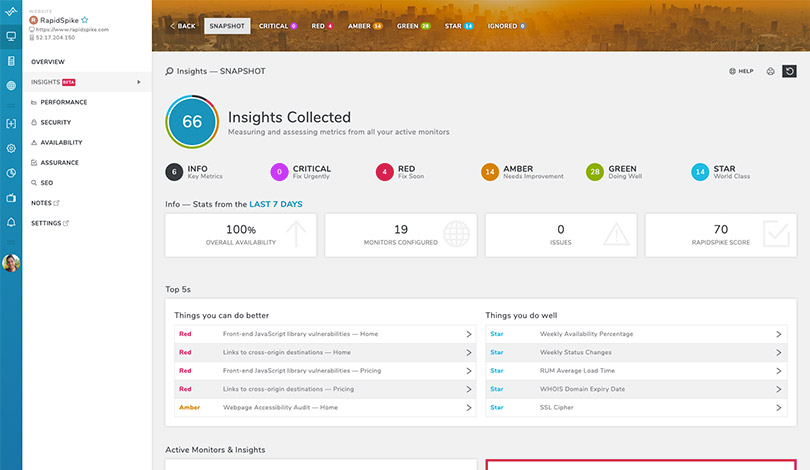The width and height of the screenshot is (810, 470).
Task: Switch to the Ignored tab
Action: [x=506, y=26]
